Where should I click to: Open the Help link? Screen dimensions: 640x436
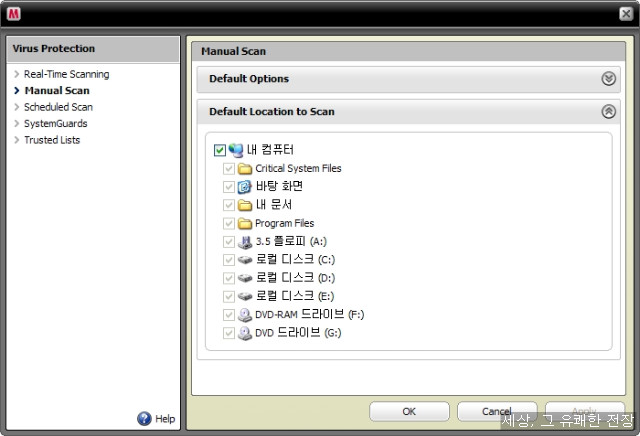tap(165, 419)
